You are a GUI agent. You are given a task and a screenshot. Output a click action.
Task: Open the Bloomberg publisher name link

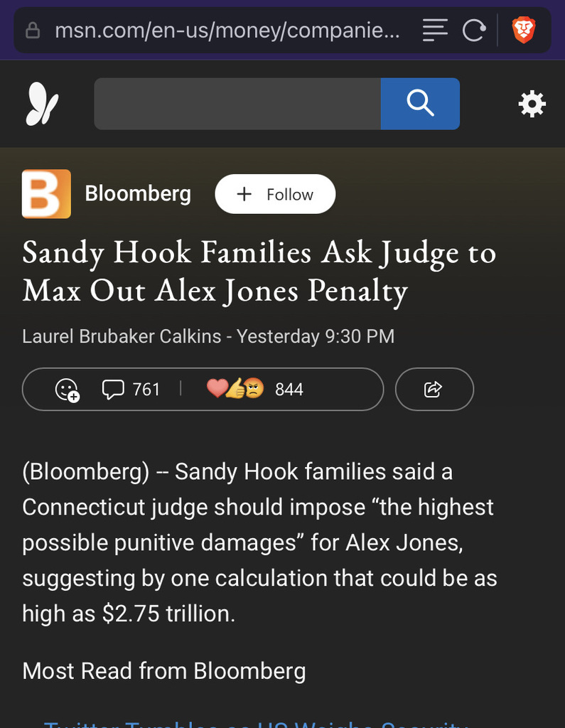point(138,193)
